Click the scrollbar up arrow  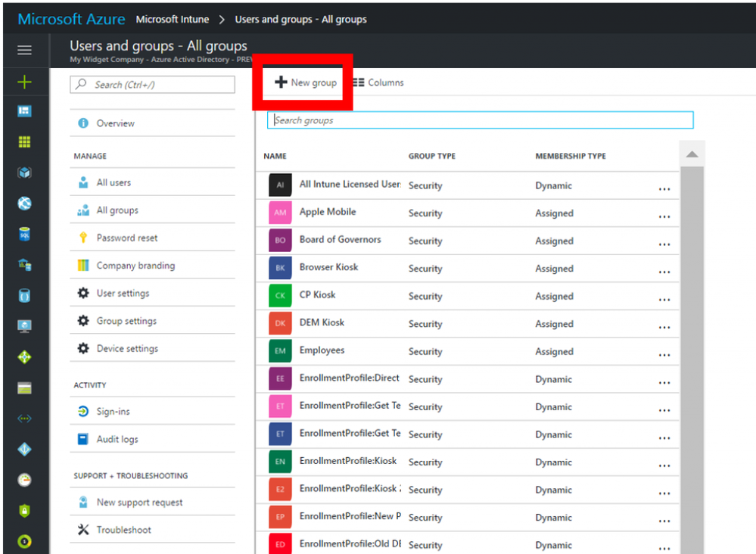click(692, 154)
